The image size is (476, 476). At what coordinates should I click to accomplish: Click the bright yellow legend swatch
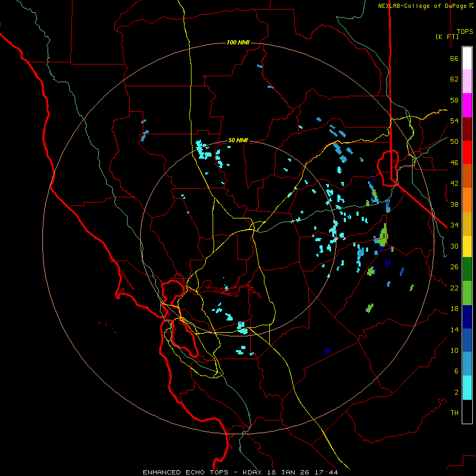click(x=467, y=246)
